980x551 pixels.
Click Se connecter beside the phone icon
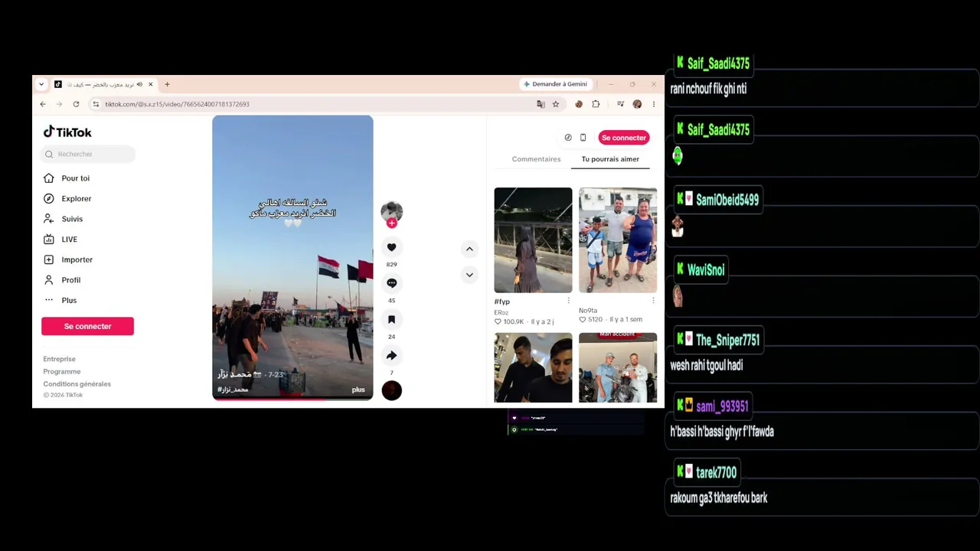click(x=623, y=138)
